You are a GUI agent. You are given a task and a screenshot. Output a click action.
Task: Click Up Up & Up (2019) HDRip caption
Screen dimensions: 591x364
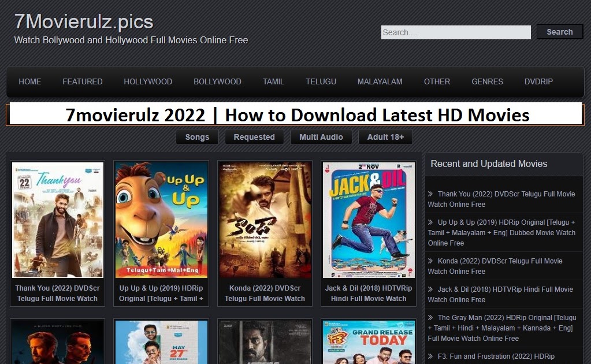(x=161, y=293)
